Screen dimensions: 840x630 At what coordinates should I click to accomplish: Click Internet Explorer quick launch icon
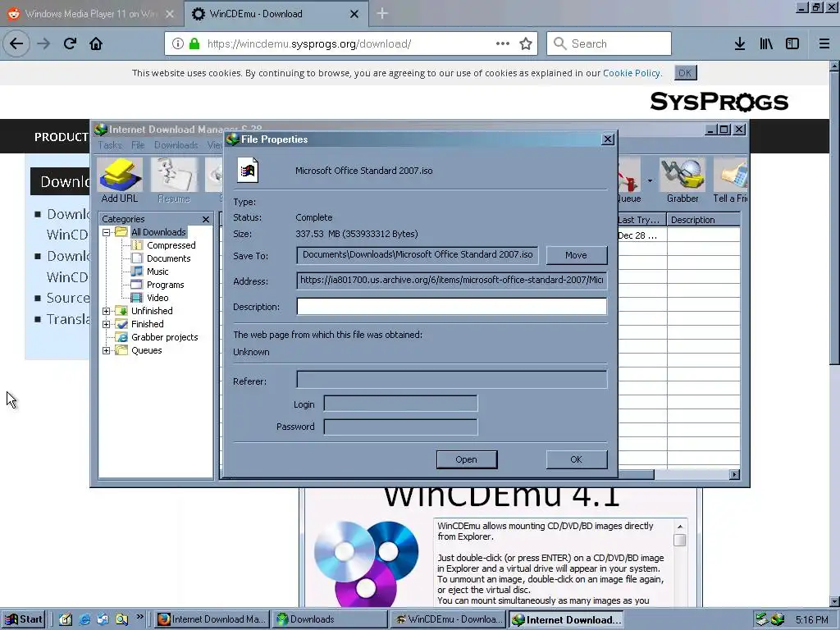84,619
